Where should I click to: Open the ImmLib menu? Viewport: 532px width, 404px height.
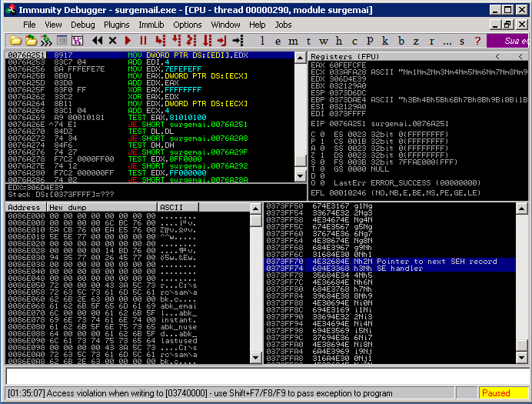[x=151, y=25]
